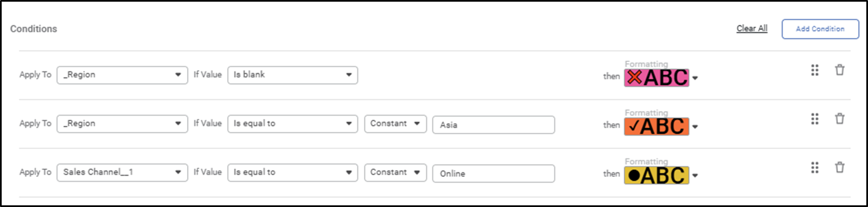The width and height of the screenshot is (868, 207).
Task: Click the reorder handle on the Online row
Action: click(x=814, y=167)
